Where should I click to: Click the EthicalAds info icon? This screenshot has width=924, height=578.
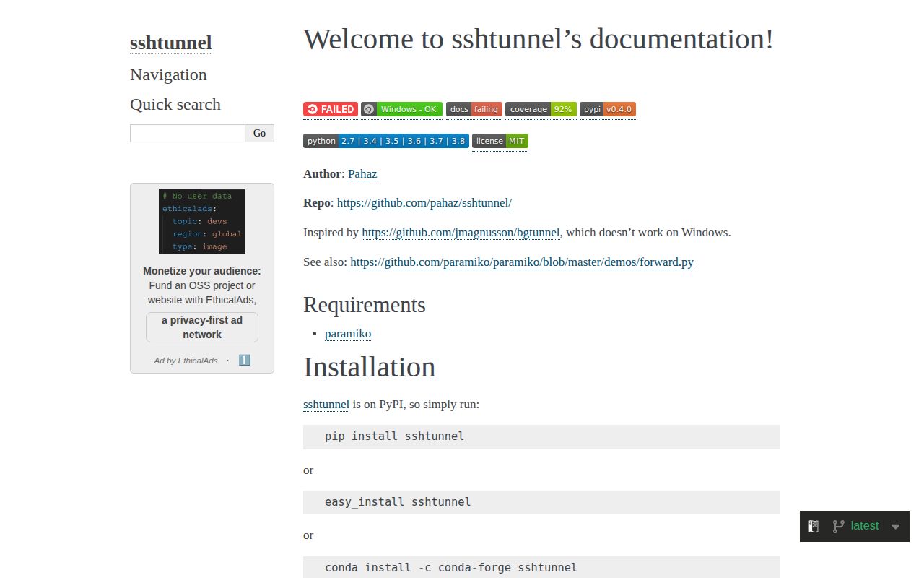click(245, 360)
